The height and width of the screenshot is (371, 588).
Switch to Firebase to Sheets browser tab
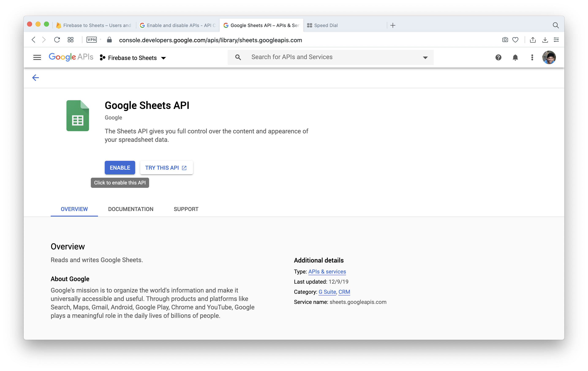point(94,25)
